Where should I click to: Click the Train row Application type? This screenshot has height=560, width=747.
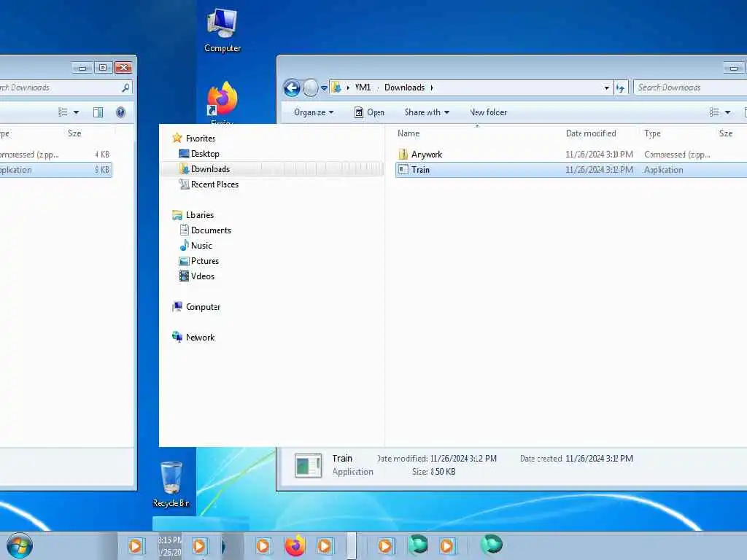[x=663, y=170]
